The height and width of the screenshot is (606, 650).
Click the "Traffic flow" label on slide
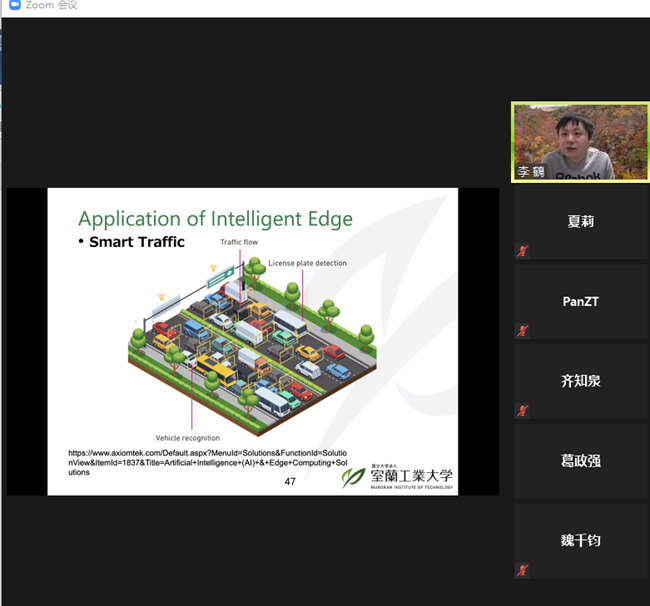(x=239, y=243)
